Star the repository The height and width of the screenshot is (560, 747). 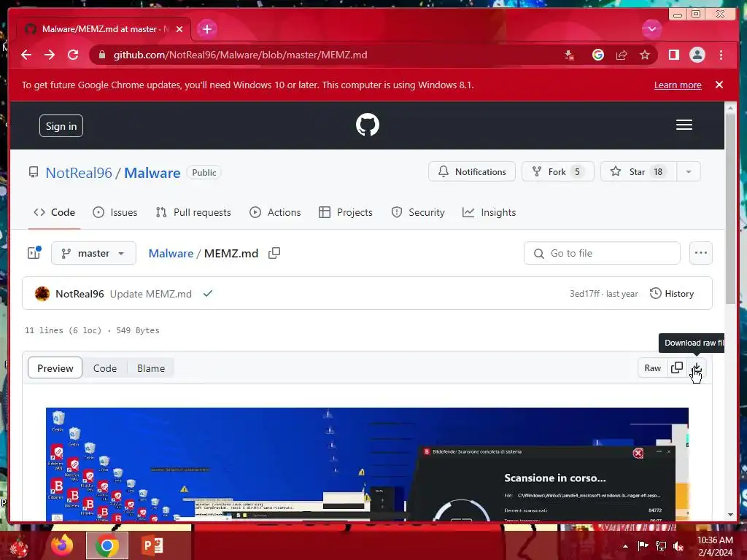638,171
